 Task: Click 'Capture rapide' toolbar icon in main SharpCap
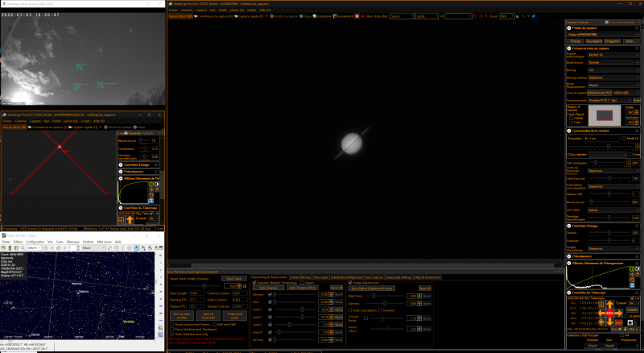[236, 16]
